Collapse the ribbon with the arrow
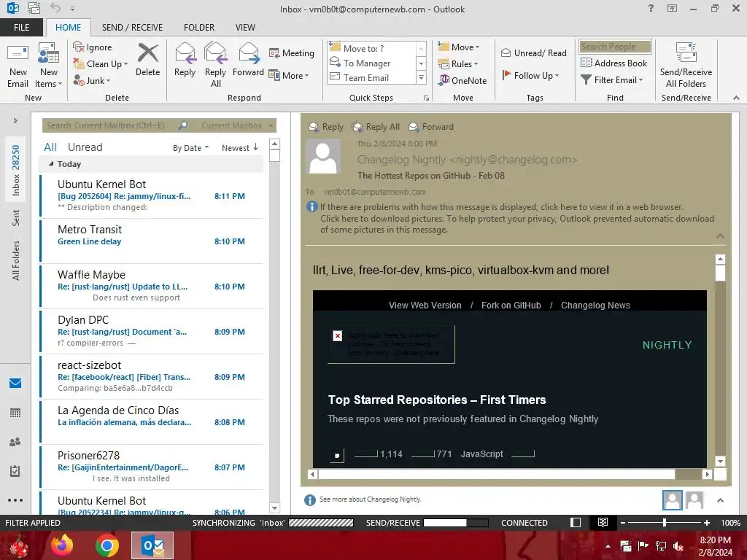This screenshot has height=560, width=747. 736,98
